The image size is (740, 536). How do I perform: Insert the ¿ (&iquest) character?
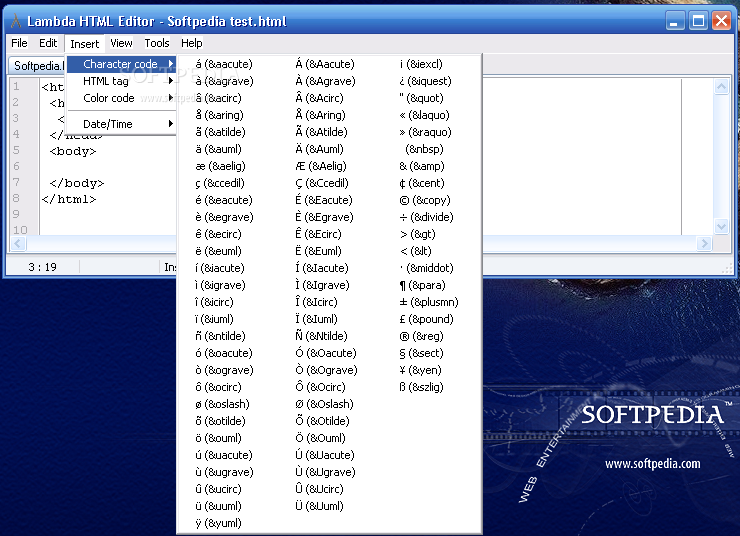pyautogui.click(x=425, y=81)
